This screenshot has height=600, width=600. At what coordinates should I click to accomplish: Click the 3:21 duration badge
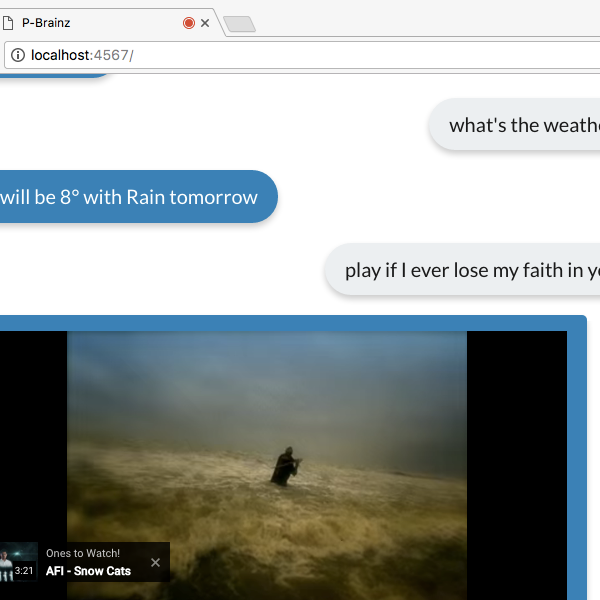(x=25, y=571)
